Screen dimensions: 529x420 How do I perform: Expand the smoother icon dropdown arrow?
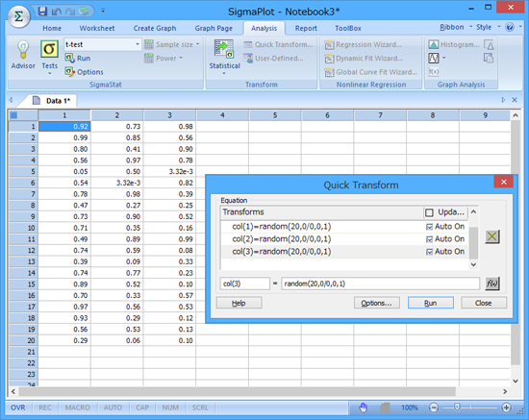(444, 59)
